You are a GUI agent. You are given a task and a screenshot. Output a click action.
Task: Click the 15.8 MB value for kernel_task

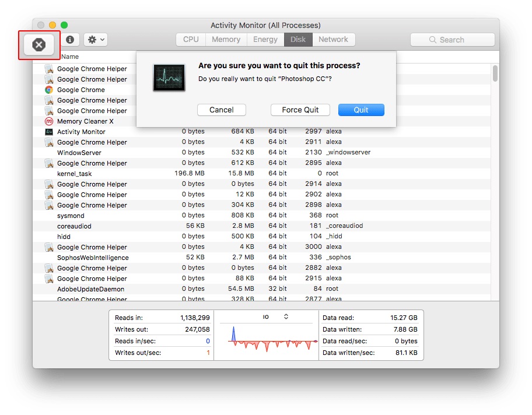coord(241,173)
